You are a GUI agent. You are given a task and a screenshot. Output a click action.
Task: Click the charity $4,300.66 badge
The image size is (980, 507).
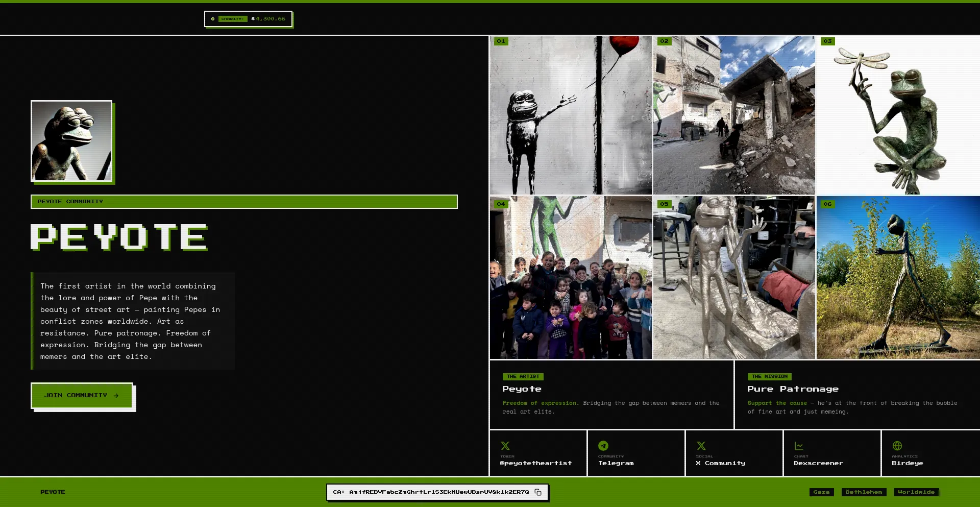point(248,19)
